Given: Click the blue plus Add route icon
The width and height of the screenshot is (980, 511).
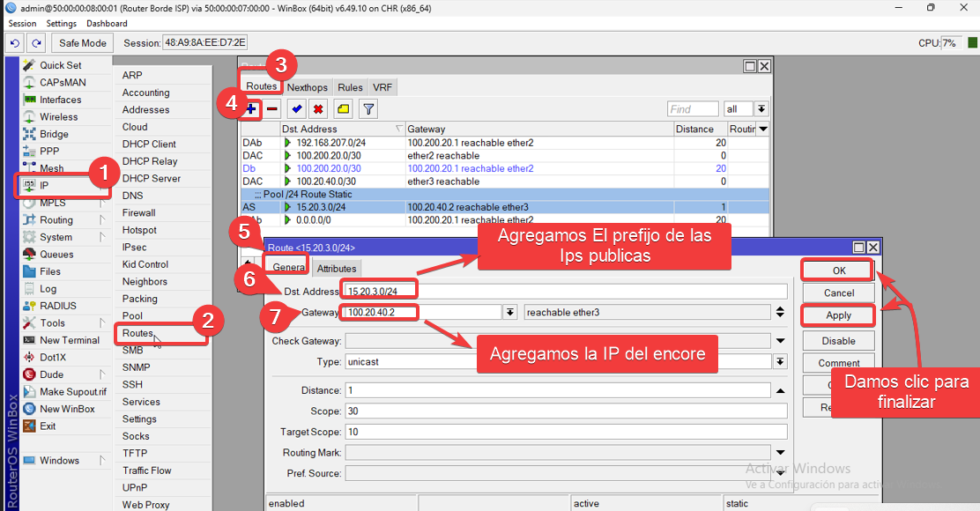Looking at the screenshot, I should [252, 109].
